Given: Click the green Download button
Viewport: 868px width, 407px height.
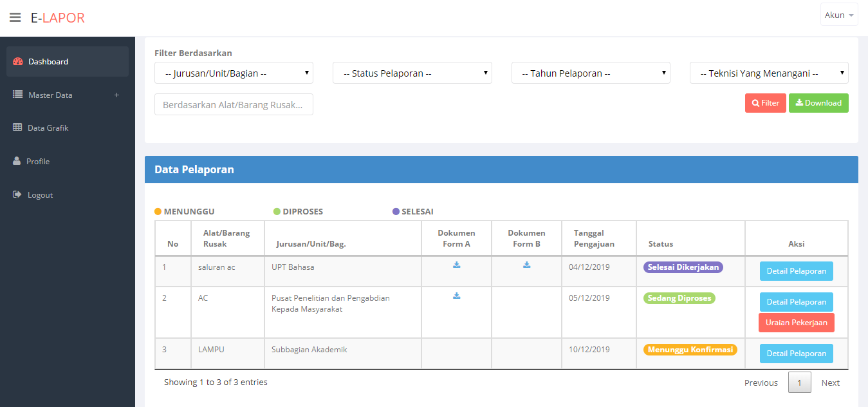Looking at the screenshot, I should point(818,103).
